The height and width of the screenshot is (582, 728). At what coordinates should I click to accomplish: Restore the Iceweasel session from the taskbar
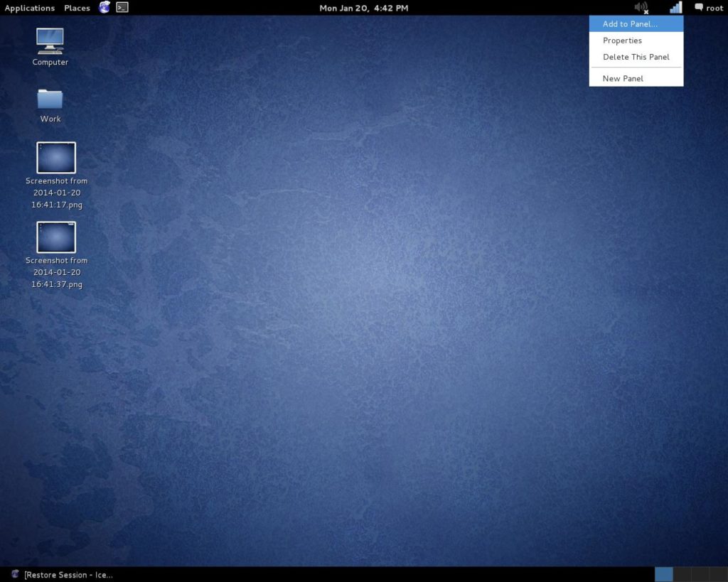68,574
